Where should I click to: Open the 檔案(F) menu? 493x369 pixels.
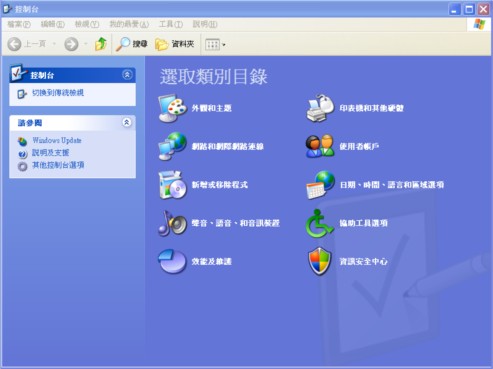tap(19, 24)
